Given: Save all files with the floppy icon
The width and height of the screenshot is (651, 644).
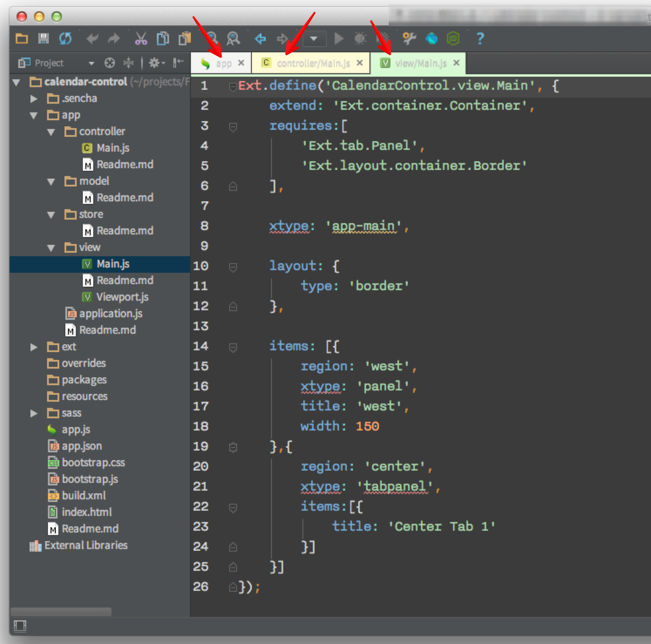Looking at the screenshot, I should [44, 39].
